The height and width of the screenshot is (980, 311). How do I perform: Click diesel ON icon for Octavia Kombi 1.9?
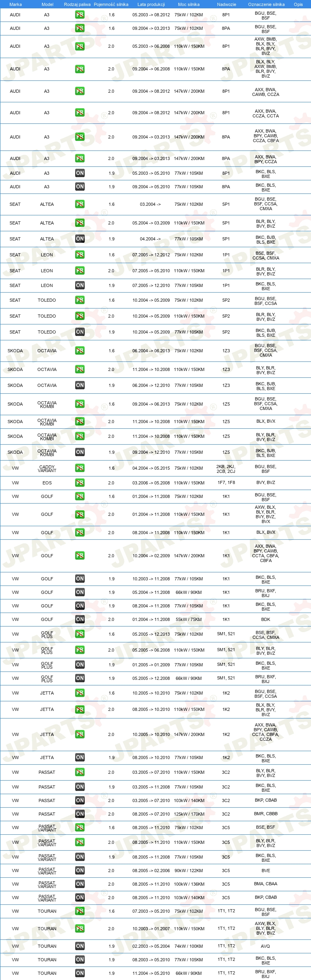click(x=80, y=452)
